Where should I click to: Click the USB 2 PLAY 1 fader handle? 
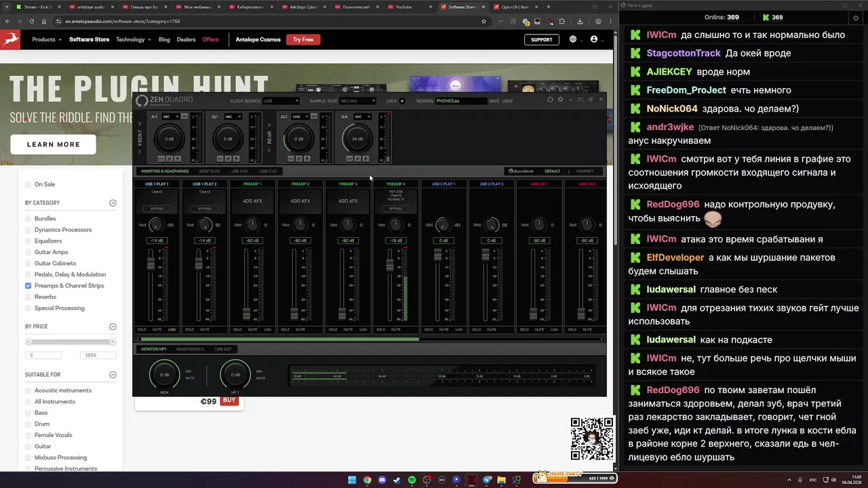[437, 254]
